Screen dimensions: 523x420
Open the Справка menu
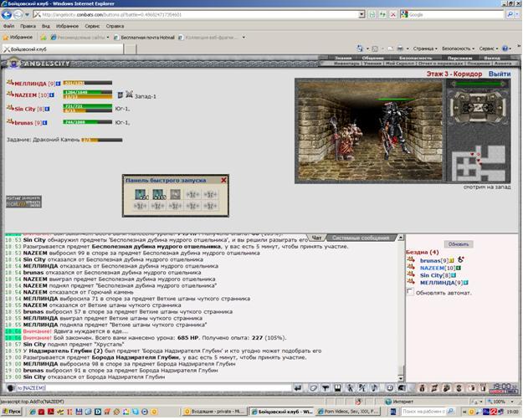[115, 26]
